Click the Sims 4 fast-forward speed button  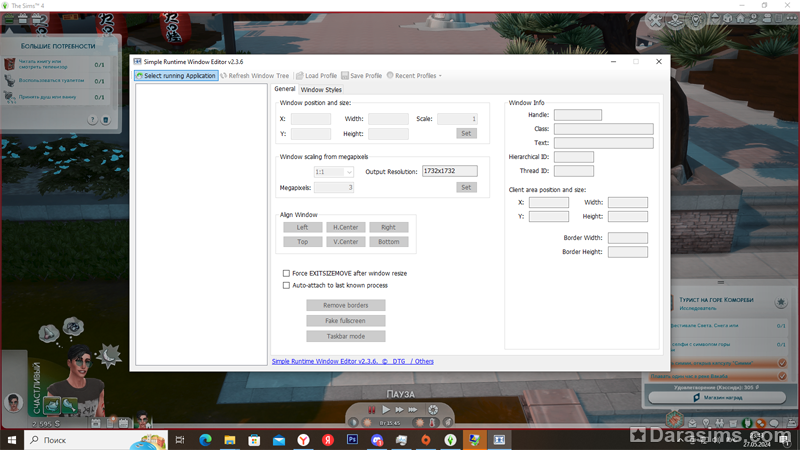click(399, 410)
